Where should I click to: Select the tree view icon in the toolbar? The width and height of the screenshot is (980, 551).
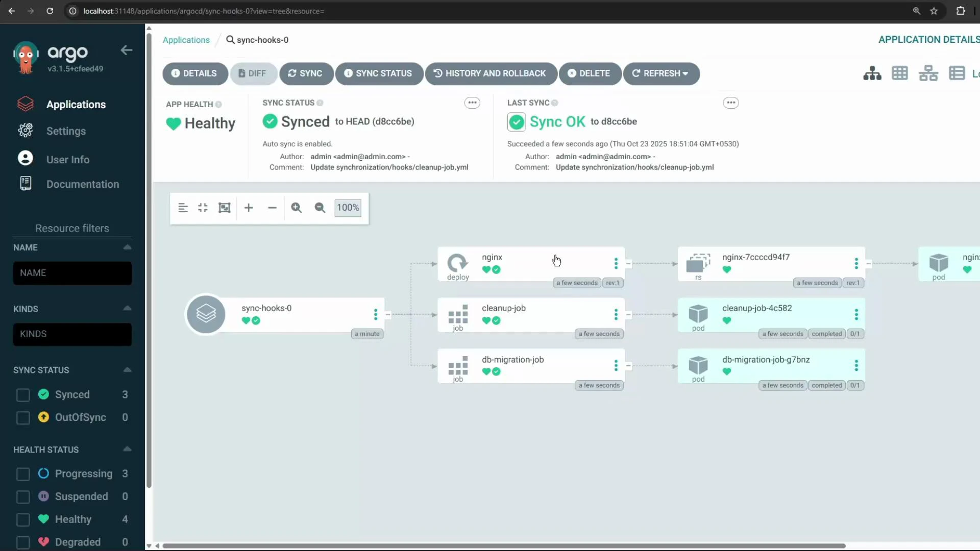click(x=872, y=73)
